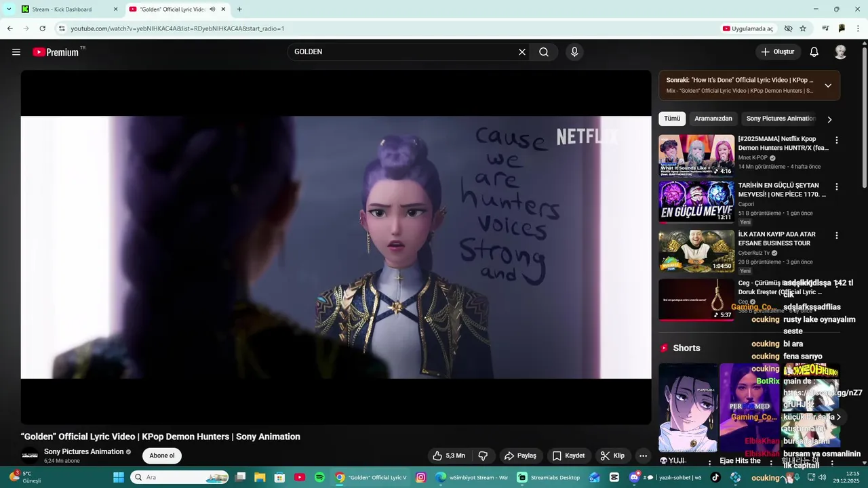Click the Oluştur create button
Screen dimensions: 868x488
pos(778,52)
